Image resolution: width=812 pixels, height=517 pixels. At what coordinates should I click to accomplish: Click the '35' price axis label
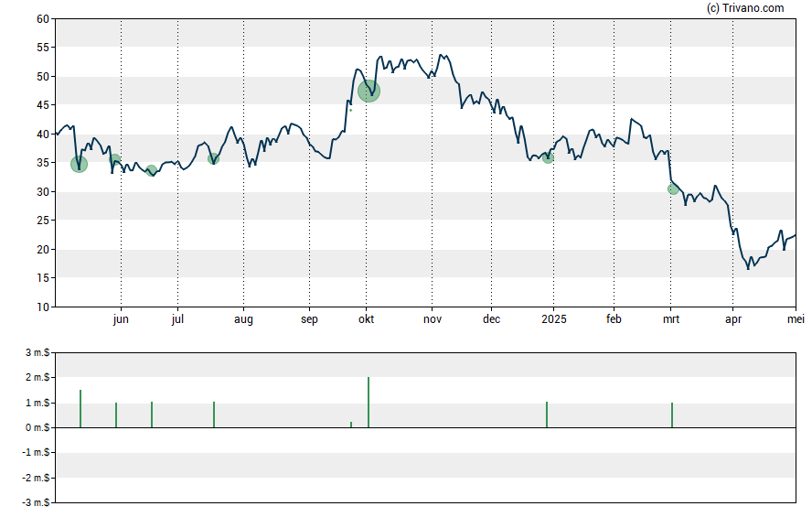click(x=43, y=163)
